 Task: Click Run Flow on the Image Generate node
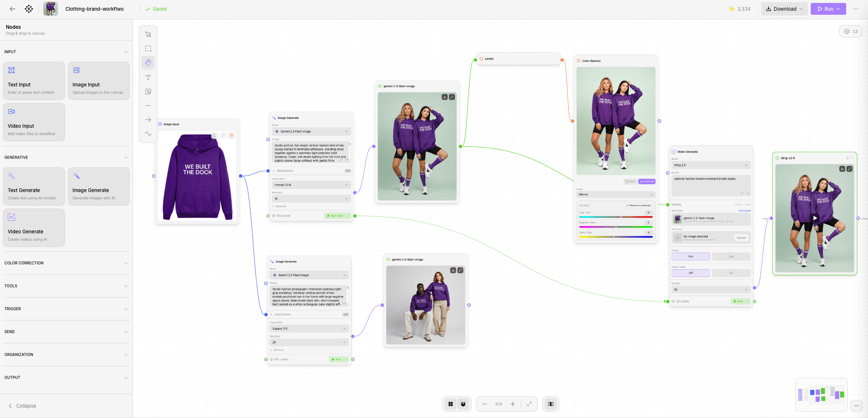[337, 216]
